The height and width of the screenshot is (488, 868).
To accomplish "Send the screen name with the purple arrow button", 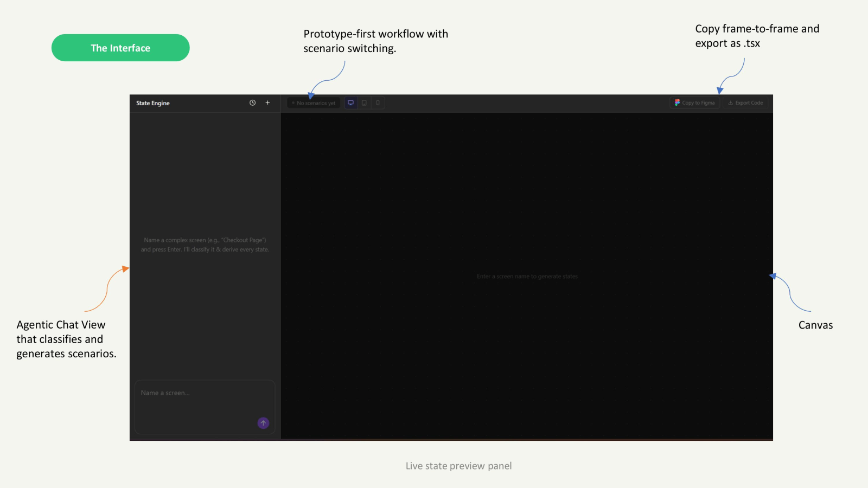I will (263, 423).
